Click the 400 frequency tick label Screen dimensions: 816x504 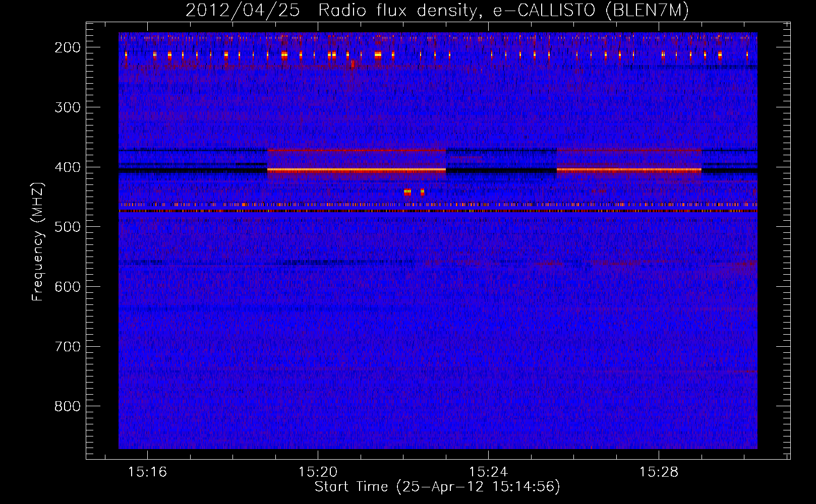pyautogui.click(x=67, y=167)
